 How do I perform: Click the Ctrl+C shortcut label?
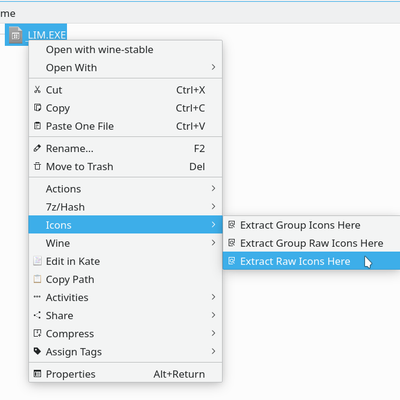point(190,108)
